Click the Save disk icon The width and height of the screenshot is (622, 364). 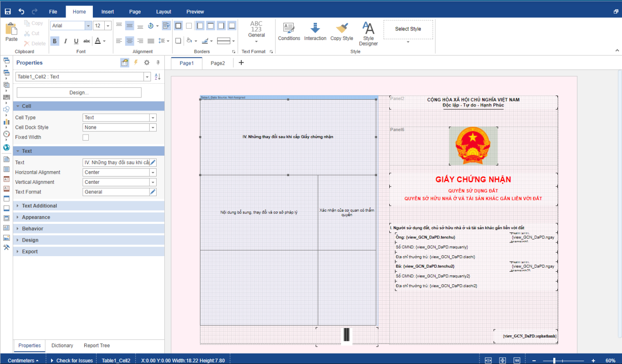[8, 11]
